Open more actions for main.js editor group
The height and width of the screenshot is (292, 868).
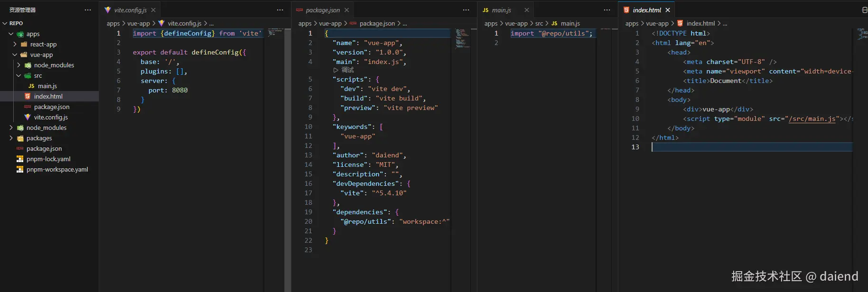tap(607, 10)
